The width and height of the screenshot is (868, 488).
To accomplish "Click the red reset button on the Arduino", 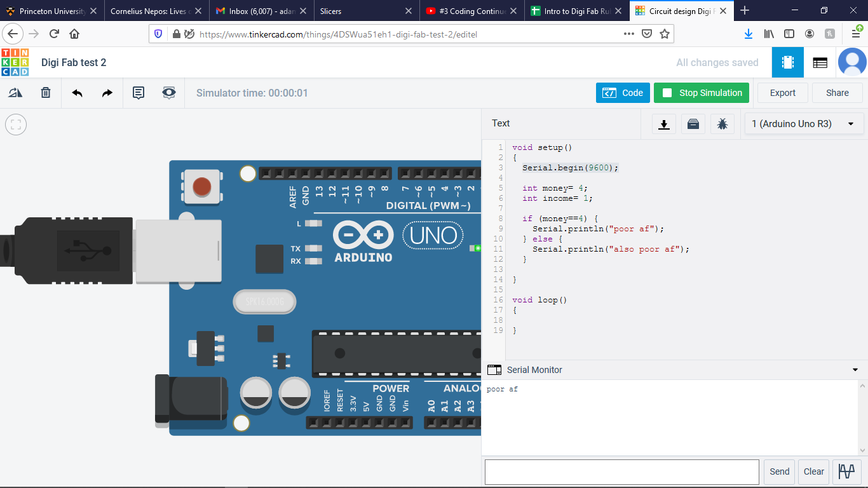I will (x=202, y=187).
